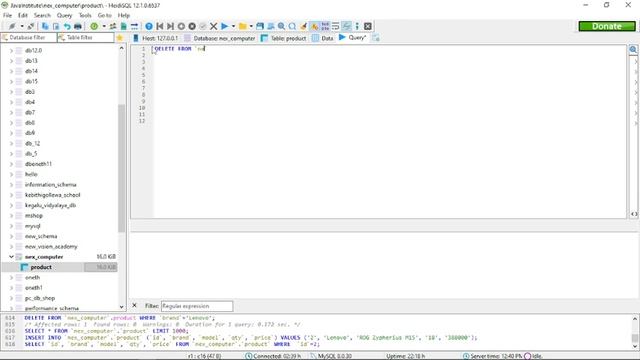Click the reformat SQL broom icon

pos(303,26)
